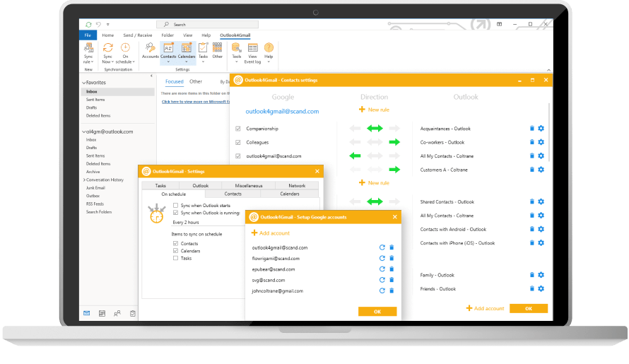Switch to the Other inbox tab
629x364 pixels.
(x=196, y=81)
